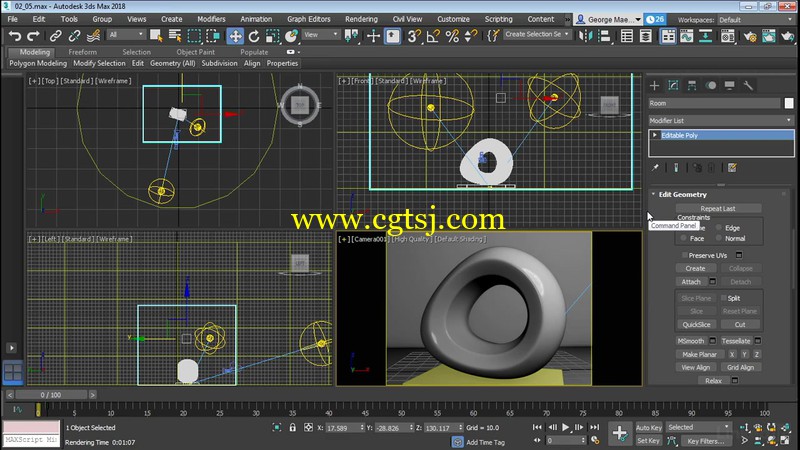Open the Material Editor icon

click(x=728, y=36)
